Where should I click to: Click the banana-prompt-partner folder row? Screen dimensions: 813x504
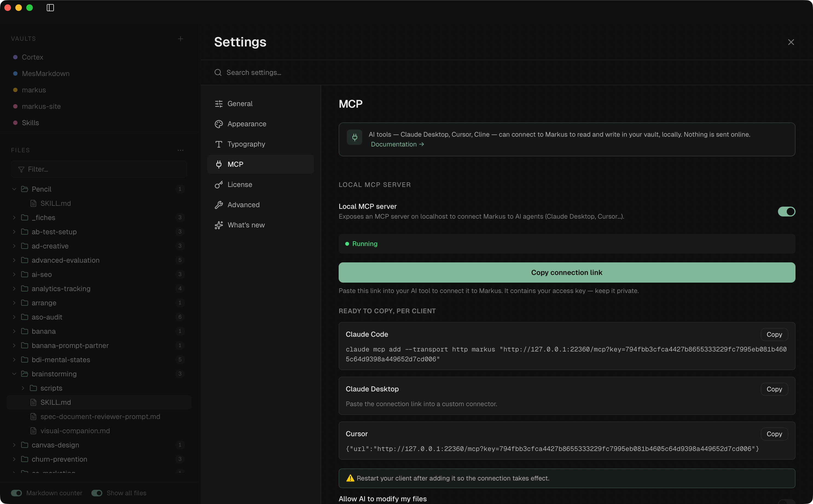click(99, 345)
